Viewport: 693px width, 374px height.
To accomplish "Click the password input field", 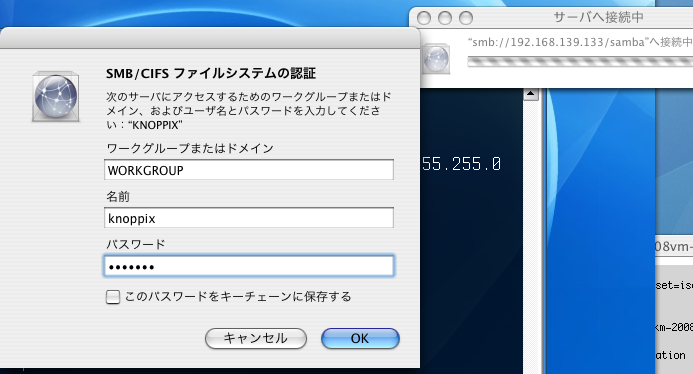I will 249,266.
